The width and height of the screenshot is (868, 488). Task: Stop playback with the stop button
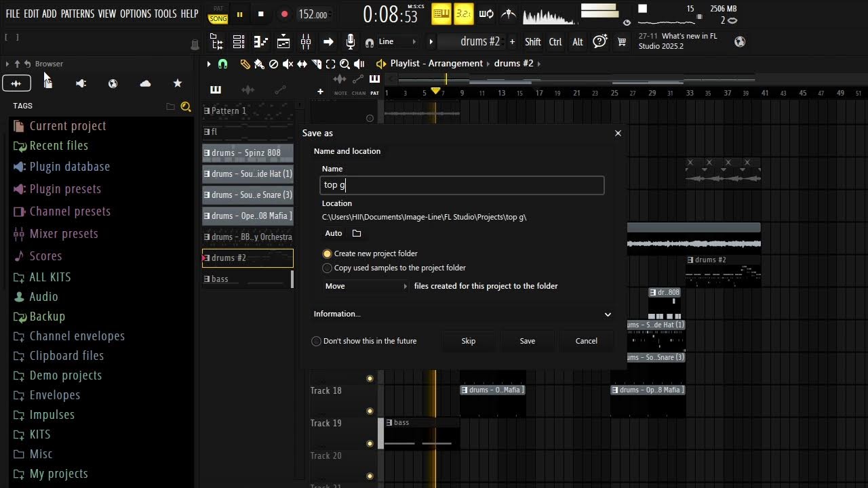[260, 14]
